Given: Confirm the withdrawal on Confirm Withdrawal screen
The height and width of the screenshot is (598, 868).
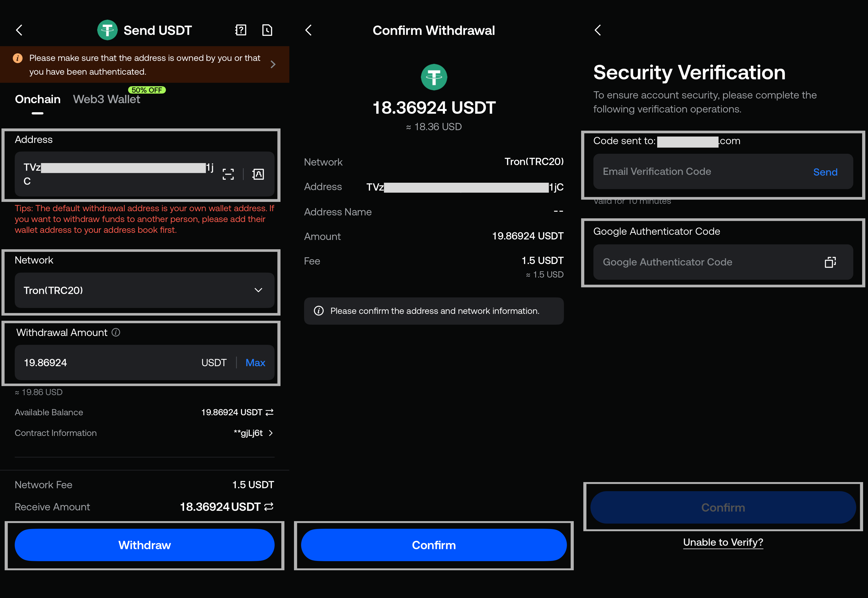Looking at the screenshot, I should pyautogui.click(x=434, y=545).
